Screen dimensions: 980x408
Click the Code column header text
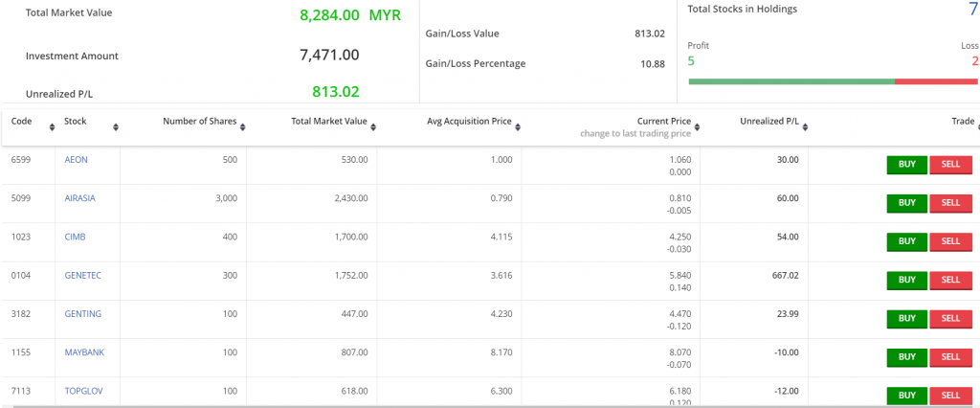[x=21, y=122]
